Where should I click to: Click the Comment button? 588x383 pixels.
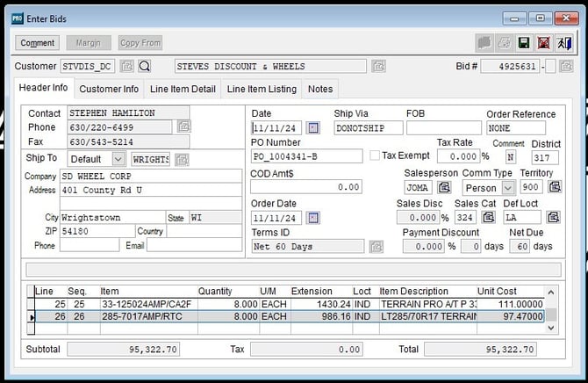pos(38,42)
